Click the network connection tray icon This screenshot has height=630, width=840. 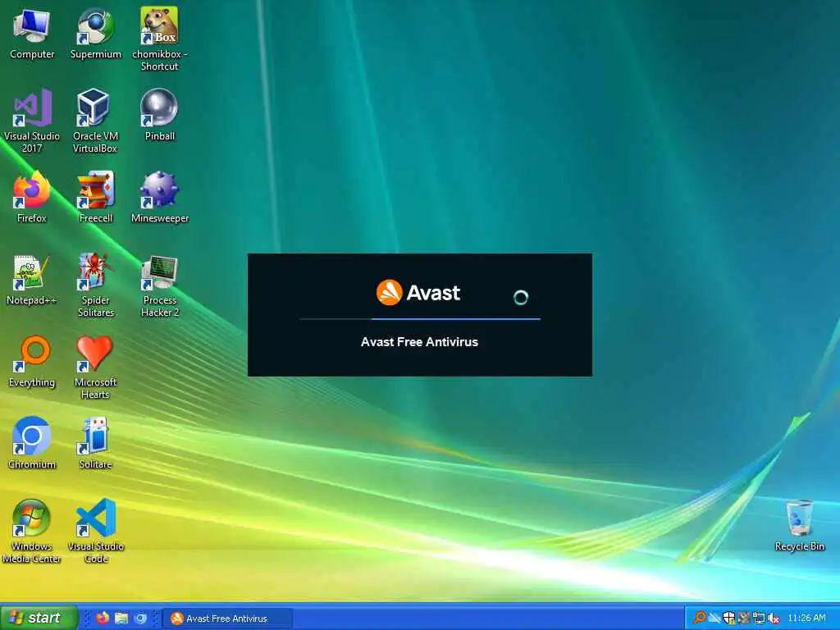pyautogui.click(x=758, y=619)
